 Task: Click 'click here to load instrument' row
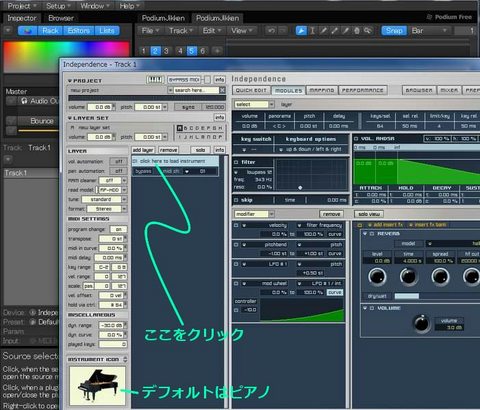pos(175,161)
